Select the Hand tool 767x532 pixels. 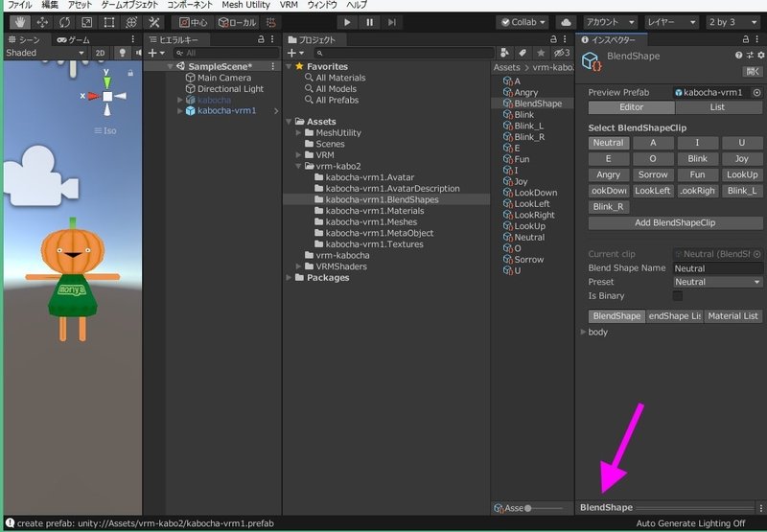coord(20,22)
